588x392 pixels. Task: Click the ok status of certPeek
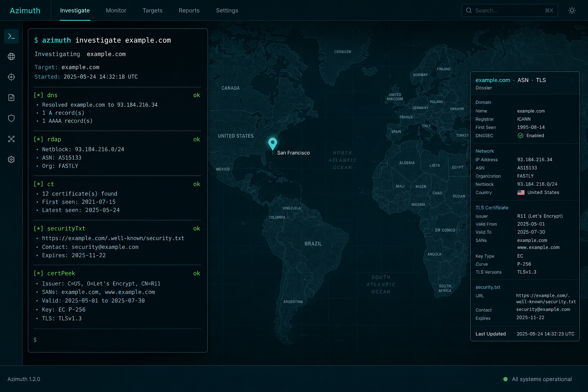tap(197, 273)
